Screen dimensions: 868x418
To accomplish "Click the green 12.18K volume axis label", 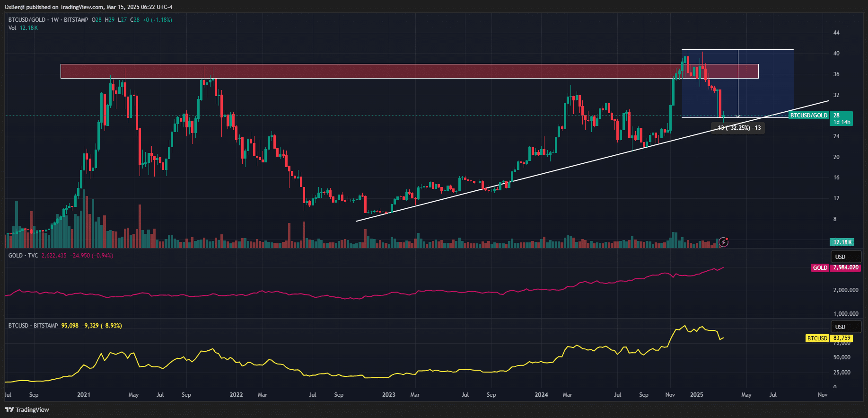I will pos(842,242).
